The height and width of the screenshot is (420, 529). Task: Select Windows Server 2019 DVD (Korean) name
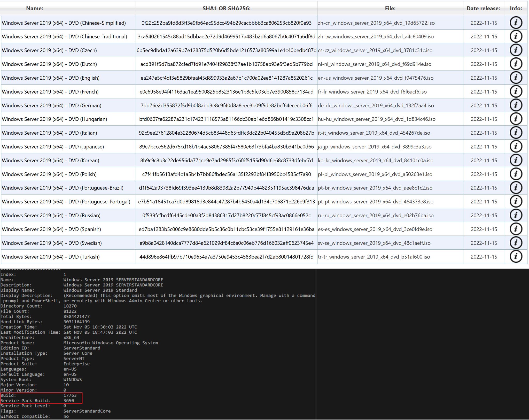[51, 160]
